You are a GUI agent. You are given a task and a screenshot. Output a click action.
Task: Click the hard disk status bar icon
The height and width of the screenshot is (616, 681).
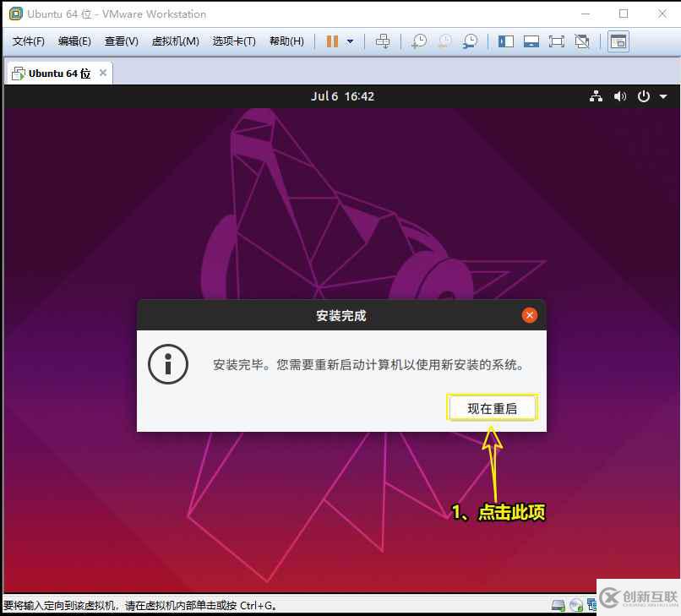558,605
